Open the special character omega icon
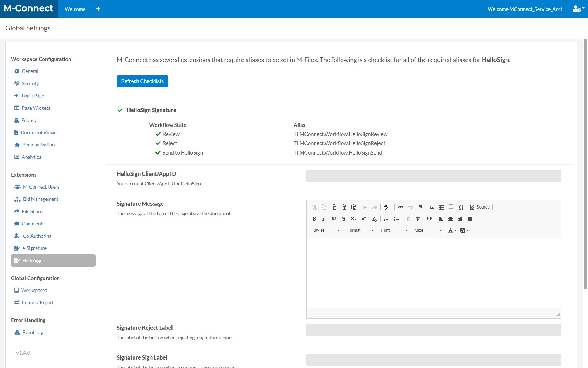The image size is (588, 368). pyautogui.click(x=461, y=207)
